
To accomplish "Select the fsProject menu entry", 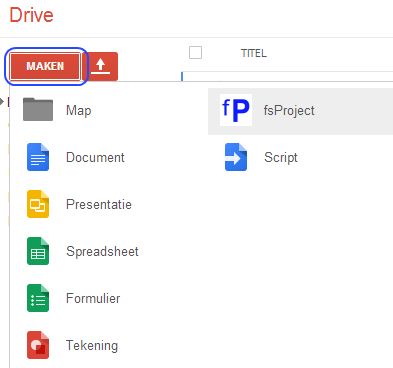I will (300, 111).
